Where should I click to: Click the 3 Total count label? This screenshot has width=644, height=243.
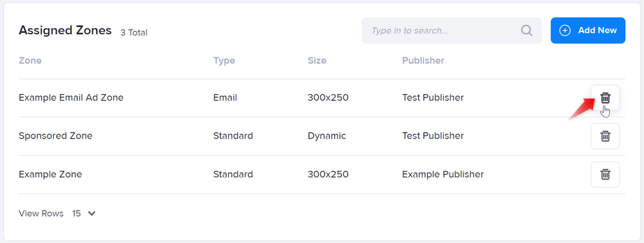pyautogui.click(x=133, y=32)
